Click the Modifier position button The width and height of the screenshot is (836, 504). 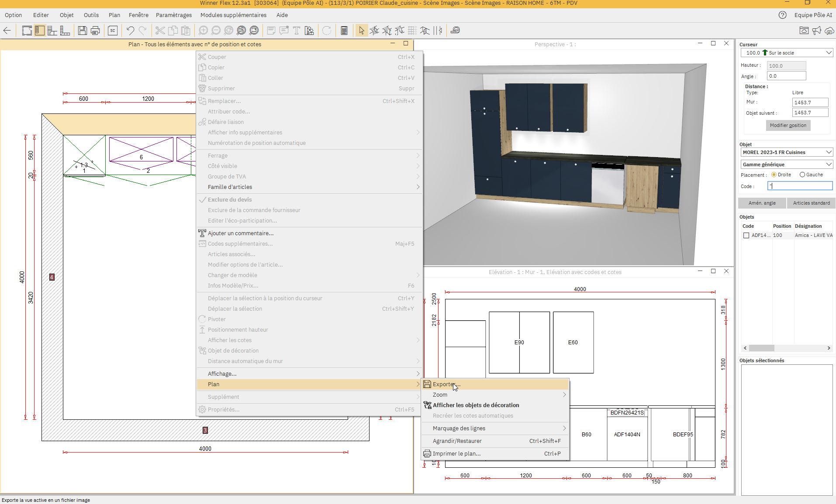(788, 125)
